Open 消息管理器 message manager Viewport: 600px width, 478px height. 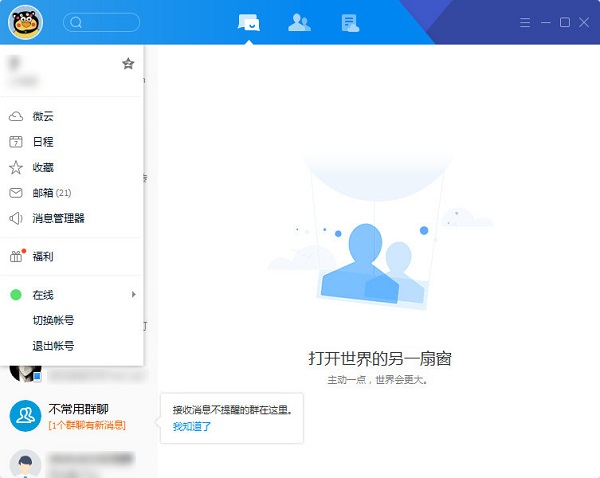(x=58, y=218)
